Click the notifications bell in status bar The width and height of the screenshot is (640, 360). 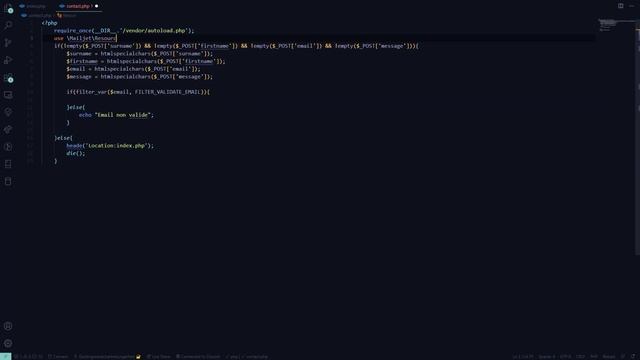point(633,356)
